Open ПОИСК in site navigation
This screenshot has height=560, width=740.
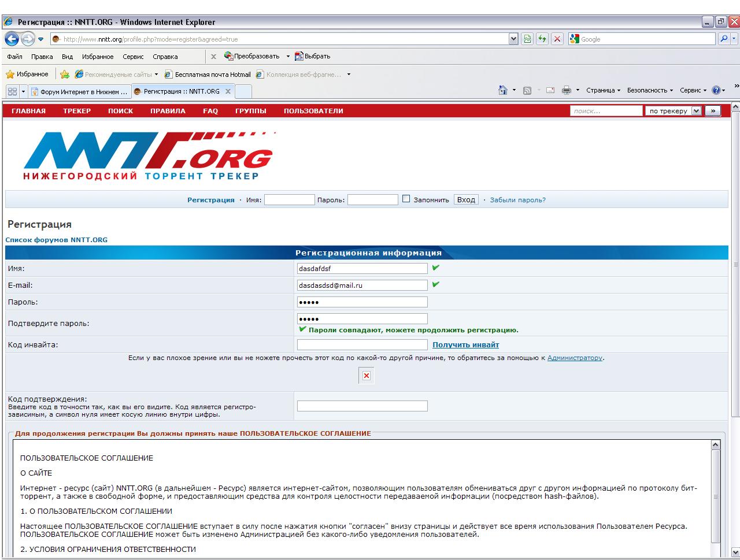point(120,111)
